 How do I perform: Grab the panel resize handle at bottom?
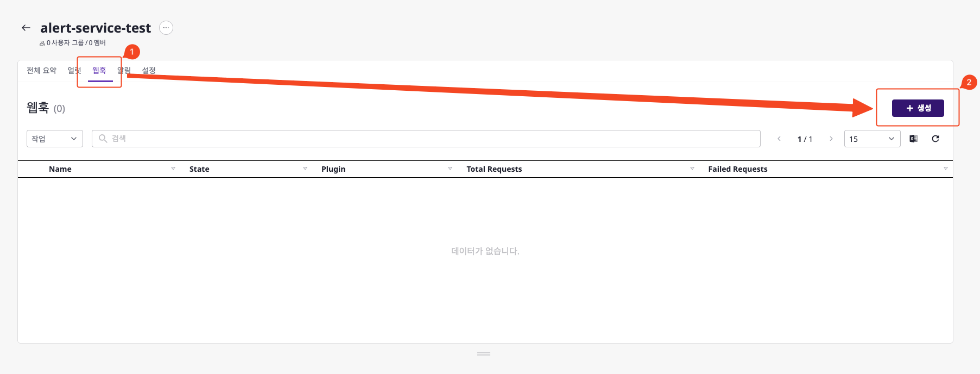(x=484, y=354)
